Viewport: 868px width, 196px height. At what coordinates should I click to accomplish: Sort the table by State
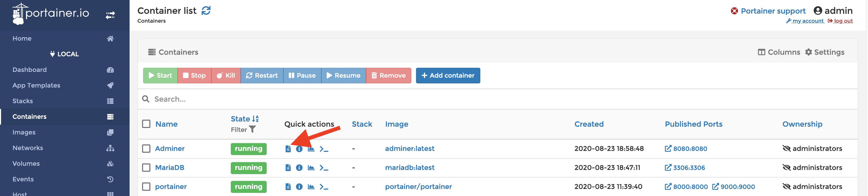pos(245,119)
